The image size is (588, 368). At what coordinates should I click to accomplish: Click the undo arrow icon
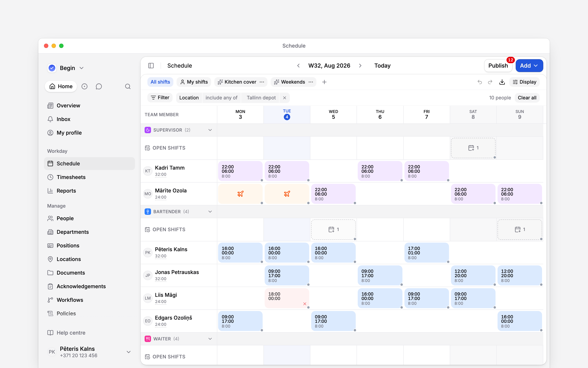point(480,82)
